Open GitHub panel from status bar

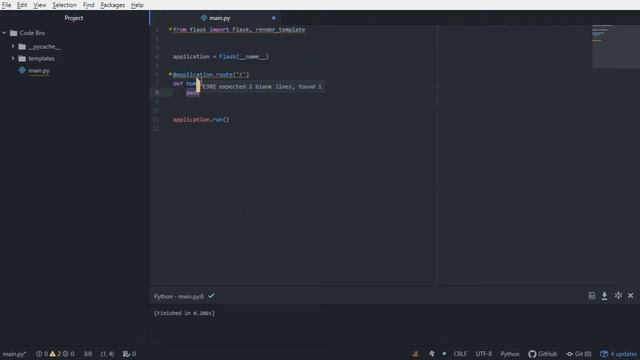coord(542,354)
